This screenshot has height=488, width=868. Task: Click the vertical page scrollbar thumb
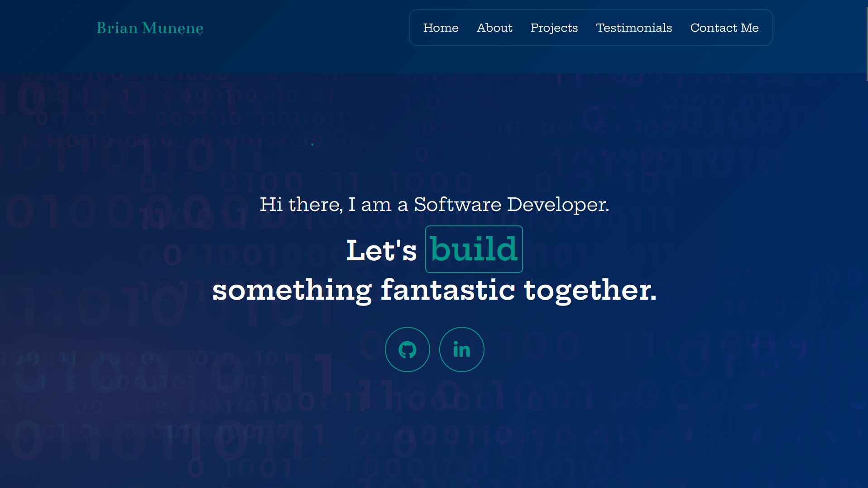click(866, 41)
